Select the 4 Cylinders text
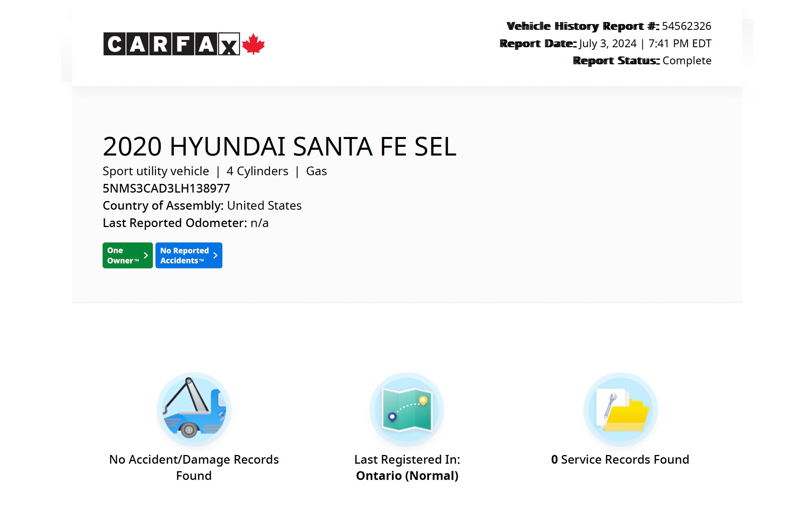The image size is (812, 519). click(257, 171)
